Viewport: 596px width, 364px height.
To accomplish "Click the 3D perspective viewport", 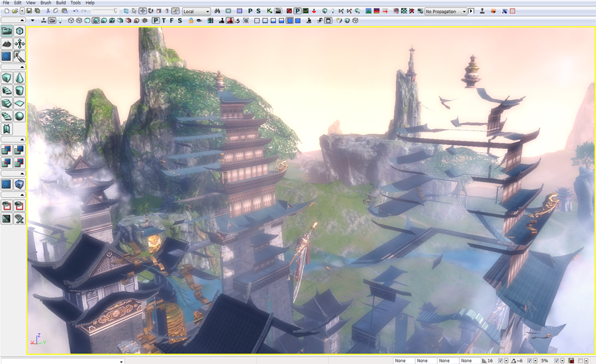I will (311, 190).
